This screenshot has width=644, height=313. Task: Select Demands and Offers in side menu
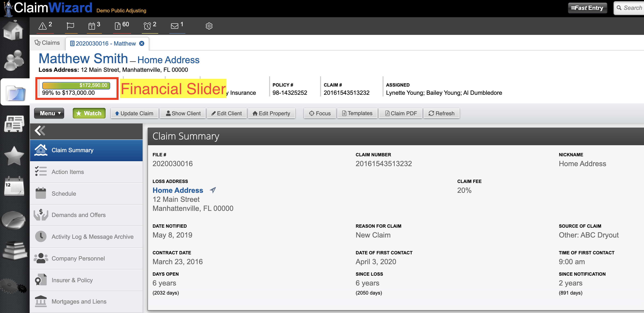click(78, 215)
